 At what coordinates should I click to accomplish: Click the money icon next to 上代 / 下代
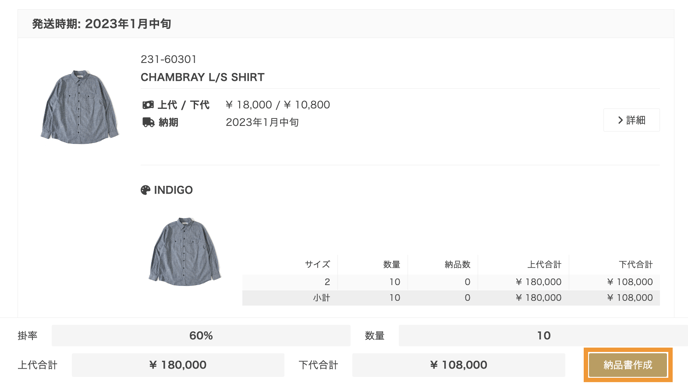(x=148, y=105)
